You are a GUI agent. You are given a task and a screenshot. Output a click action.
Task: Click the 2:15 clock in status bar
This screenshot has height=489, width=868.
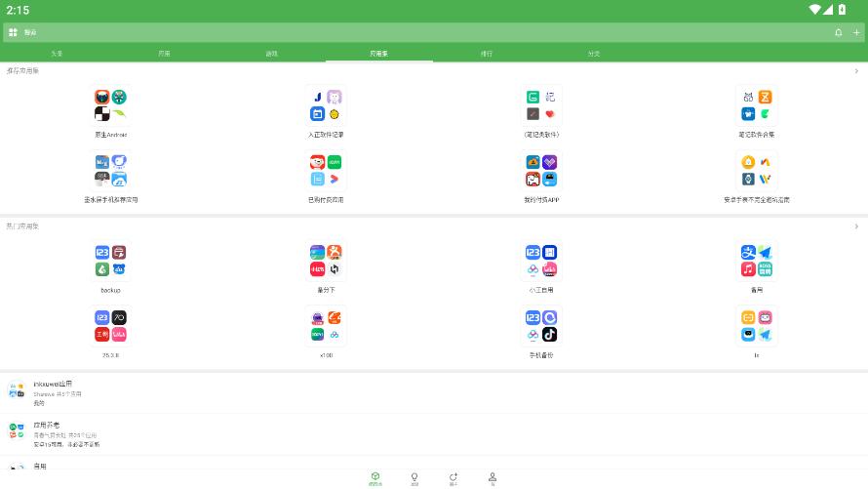(18, 10)
